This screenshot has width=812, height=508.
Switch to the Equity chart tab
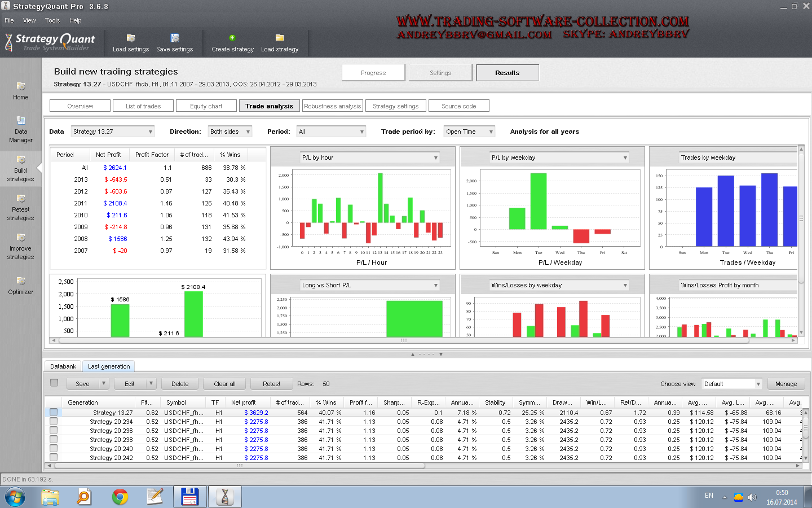[206, 106]
